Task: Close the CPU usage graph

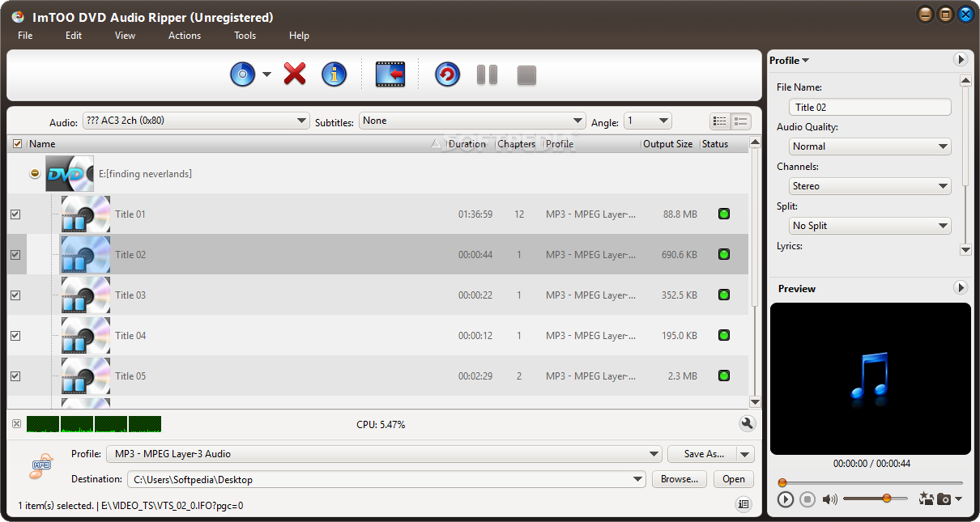Action: click(16, 423)
